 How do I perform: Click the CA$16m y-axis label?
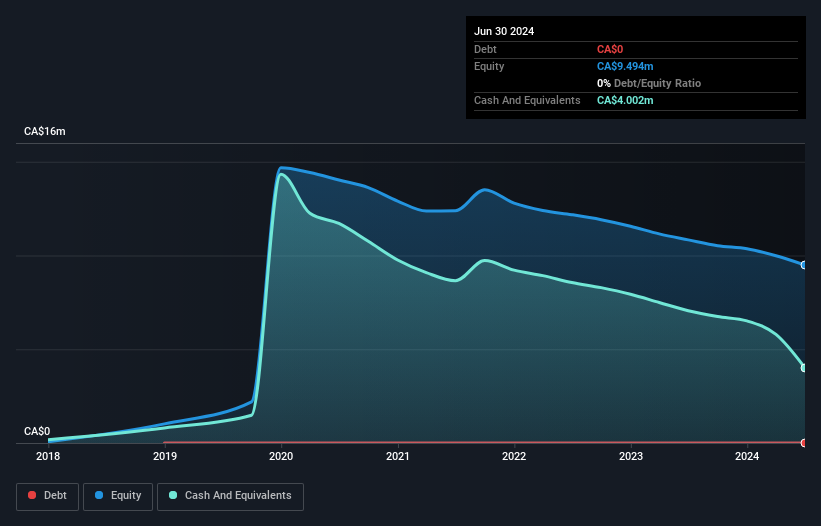(45, 131)
